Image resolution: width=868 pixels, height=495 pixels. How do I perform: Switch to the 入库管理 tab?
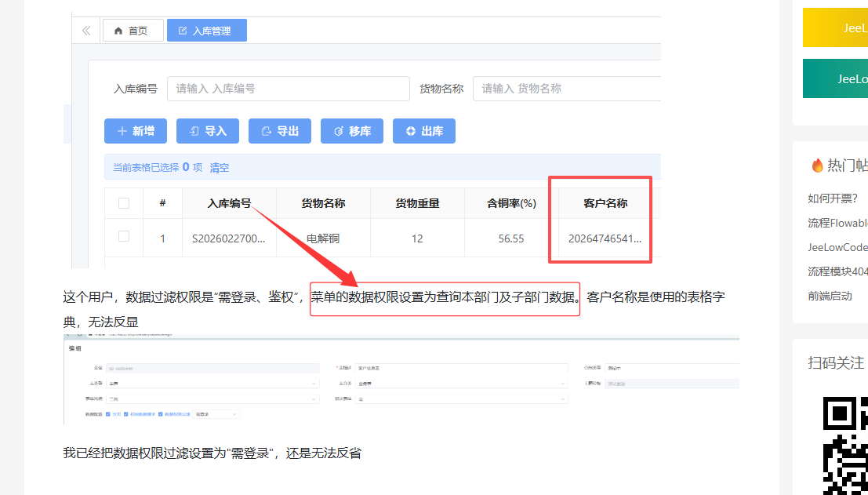pos(206,31)
